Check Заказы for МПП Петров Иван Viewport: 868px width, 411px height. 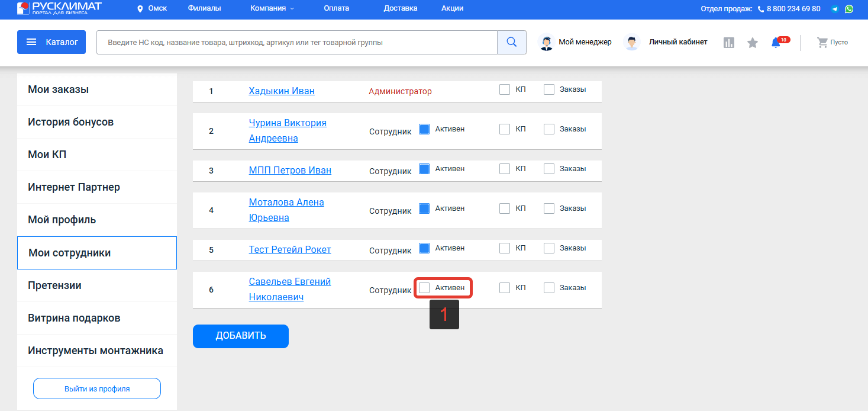[x=549, y=169]
